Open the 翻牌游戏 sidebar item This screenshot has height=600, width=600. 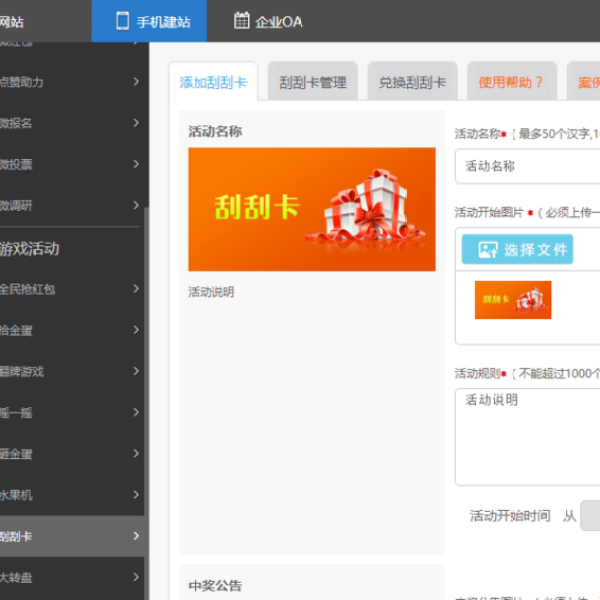(x=60, y=371)
